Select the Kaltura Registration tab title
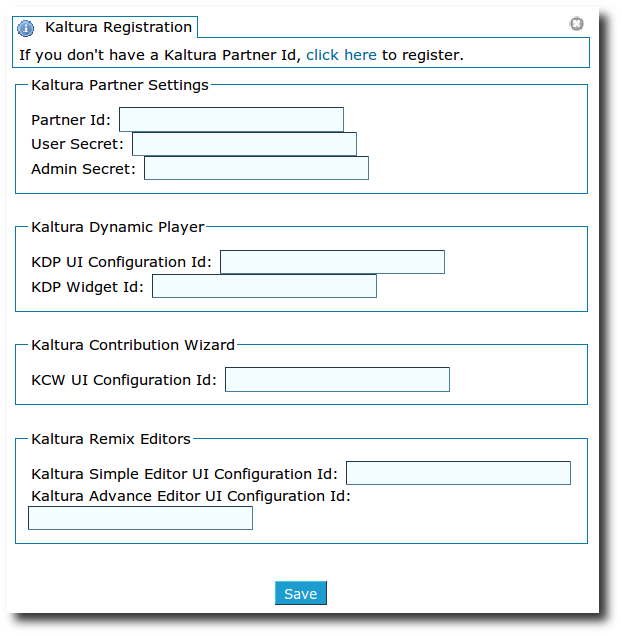The width and height of the screenshot is (622, 636). [x=118, y=27]
